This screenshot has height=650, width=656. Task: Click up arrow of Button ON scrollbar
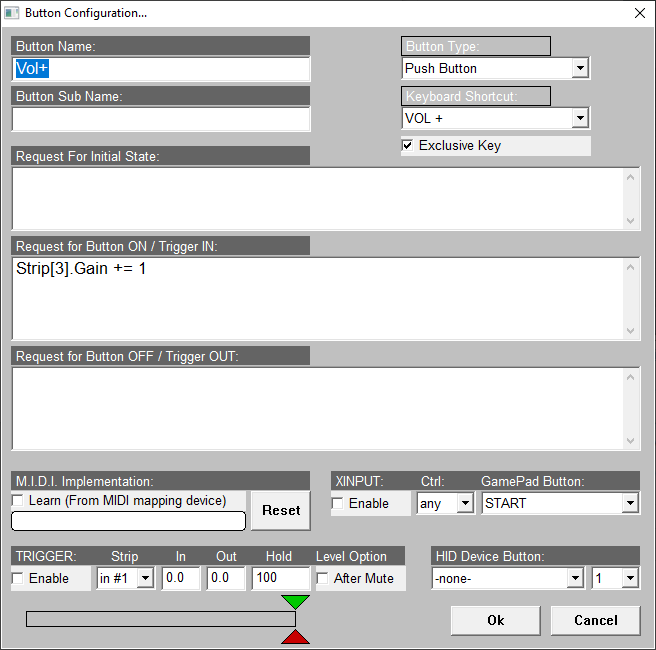(630, 267)
